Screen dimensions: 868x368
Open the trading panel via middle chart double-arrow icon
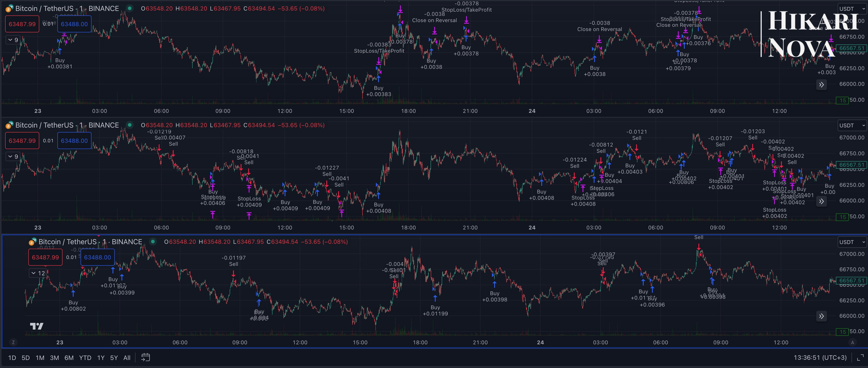(822, 201)
